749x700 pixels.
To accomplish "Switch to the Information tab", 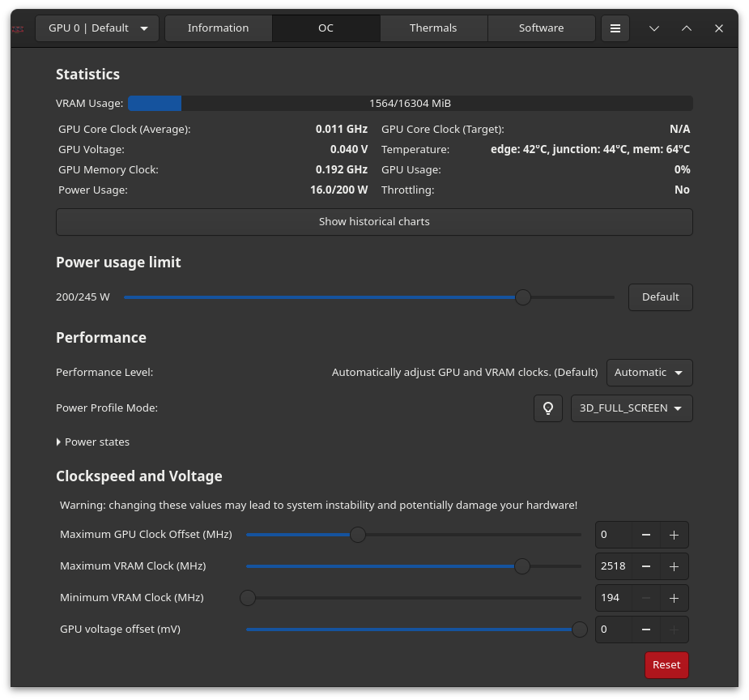I will point(218,28).
